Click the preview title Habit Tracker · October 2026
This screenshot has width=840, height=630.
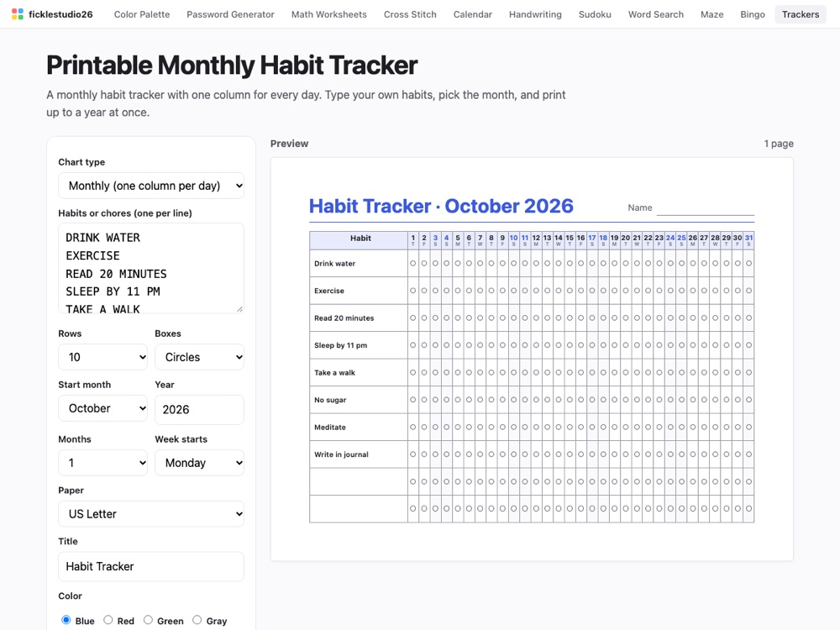[441, 207]
